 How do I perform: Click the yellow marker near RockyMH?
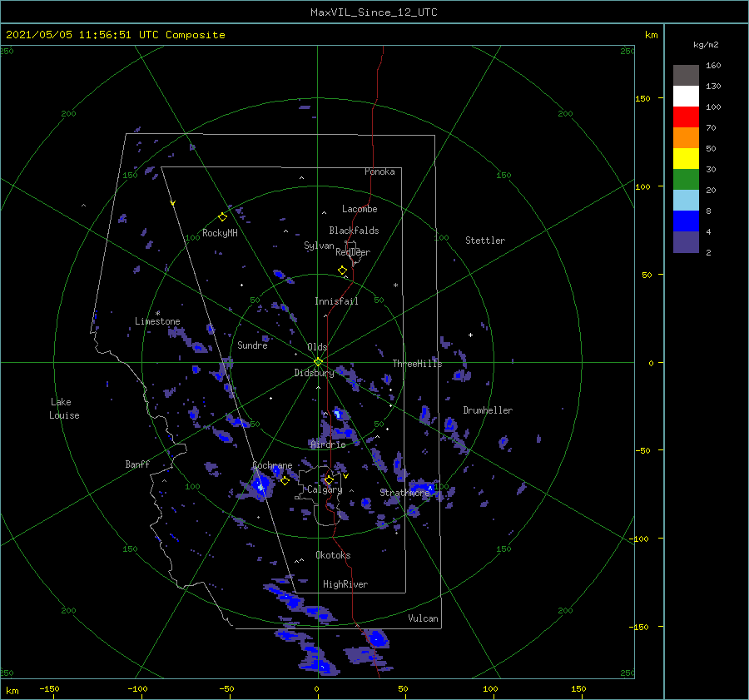(x=222, y=217)
